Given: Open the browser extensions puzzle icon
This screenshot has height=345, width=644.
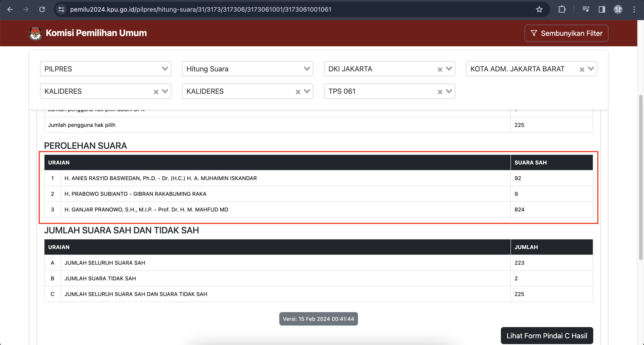Looking at the screenshot, I should 562,10.
